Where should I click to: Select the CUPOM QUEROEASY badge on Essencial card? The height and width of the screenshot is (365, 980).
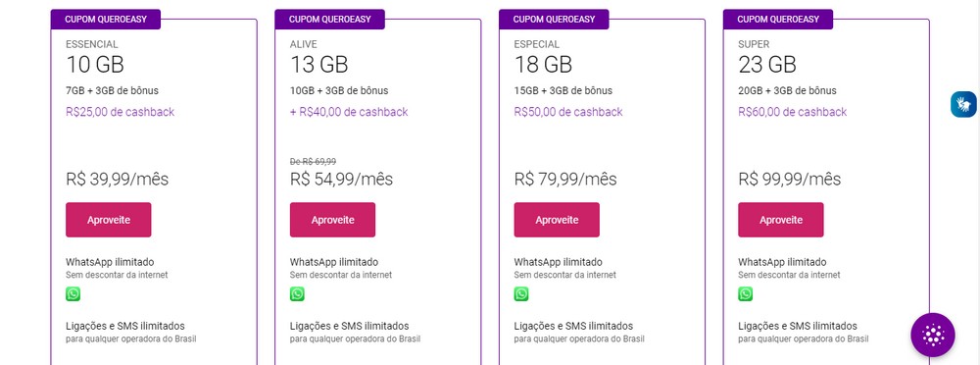(x=106, y=20)
